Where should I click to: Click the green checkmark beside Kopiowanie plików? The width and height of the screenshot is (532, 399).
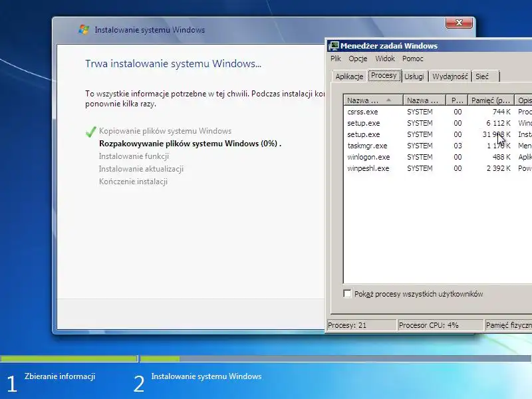pos(90,132)
